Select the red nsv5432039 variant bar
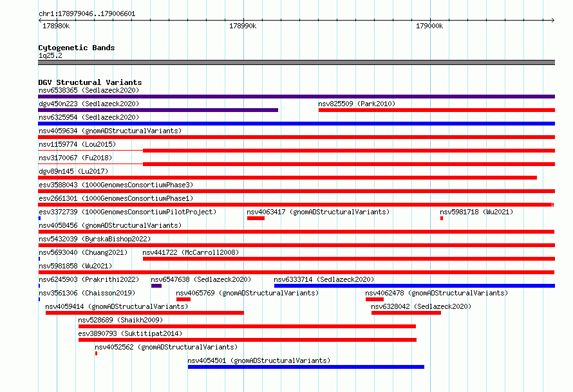The image size is (573, 392). click(296, 245)
